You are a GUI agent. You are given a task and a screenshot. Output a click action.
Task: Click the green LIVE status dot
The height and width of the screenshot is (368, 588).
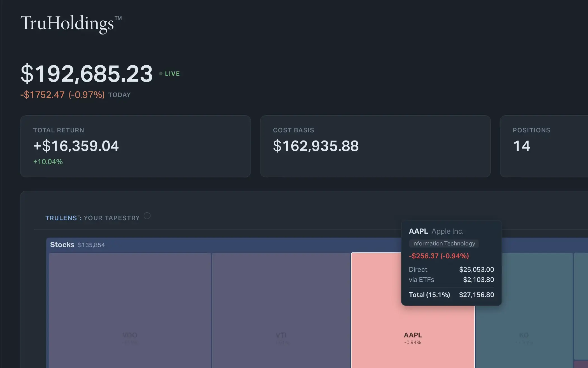161,73
